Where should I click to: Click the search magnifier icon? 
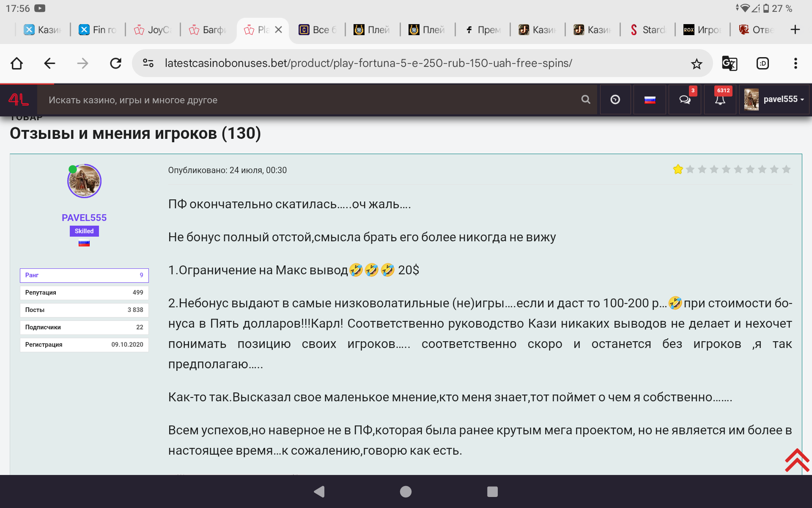tap(586, 99)
